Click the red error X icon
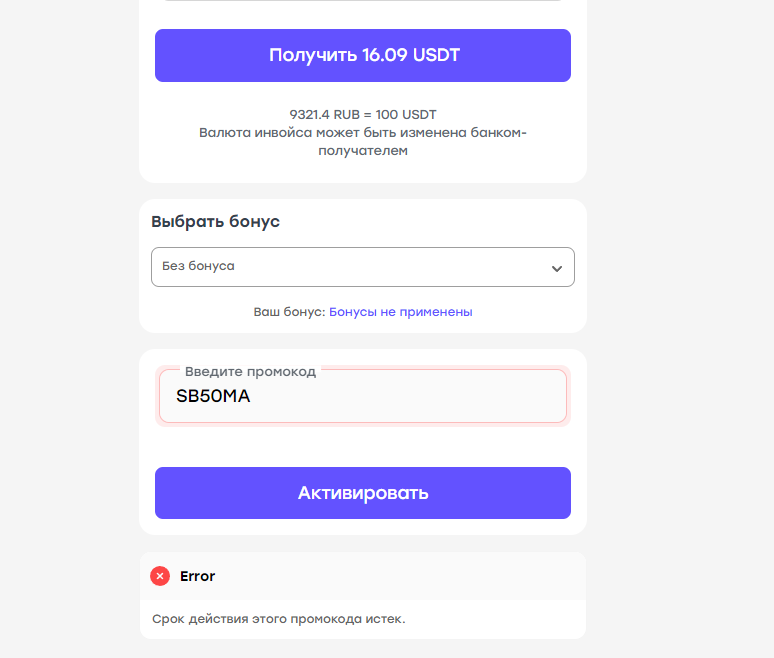 pos(160,576)
